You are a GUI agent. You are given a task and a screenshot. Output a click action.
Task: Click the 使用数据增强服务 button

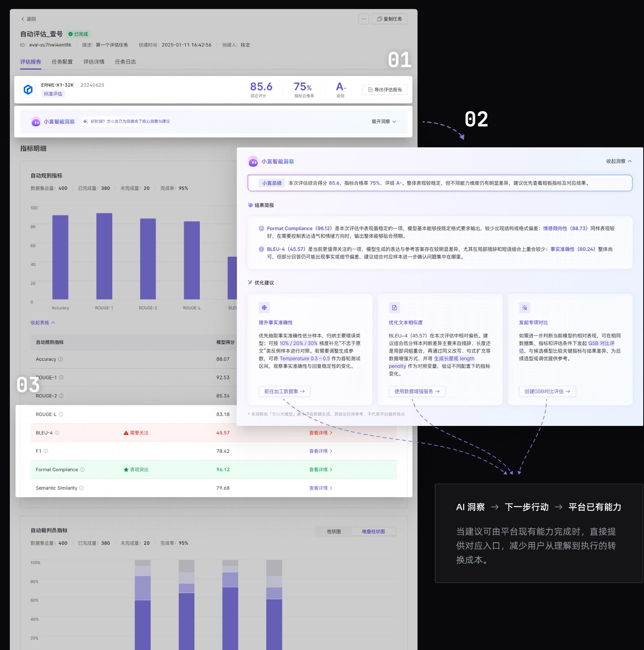[417, 391]
